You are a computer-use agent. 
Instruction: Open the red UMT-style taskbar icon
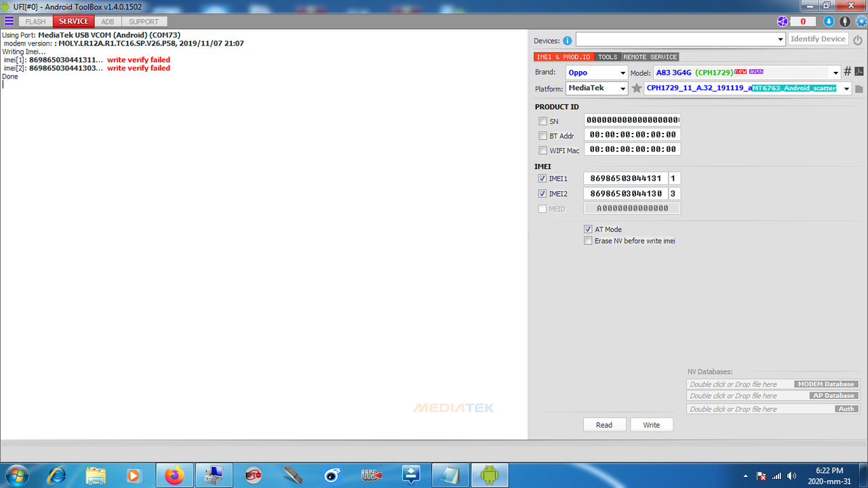371,475
